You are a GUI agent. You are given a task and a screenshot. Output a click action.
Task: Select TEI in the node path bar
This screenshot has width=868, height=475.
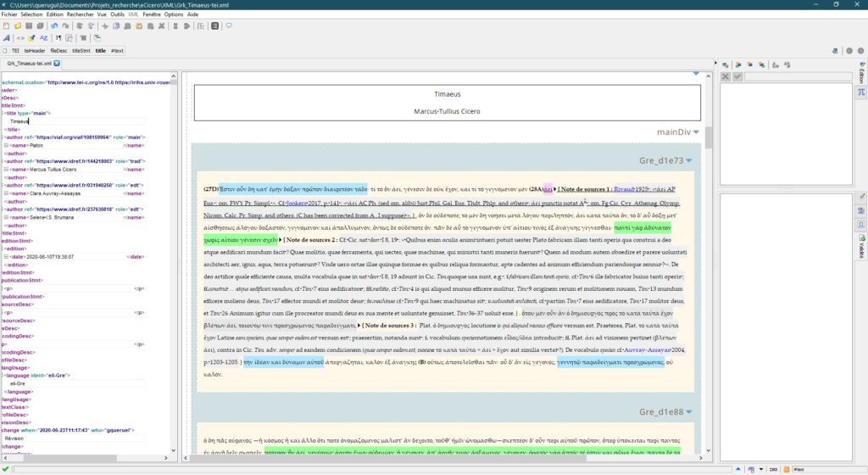click(15, 51)
